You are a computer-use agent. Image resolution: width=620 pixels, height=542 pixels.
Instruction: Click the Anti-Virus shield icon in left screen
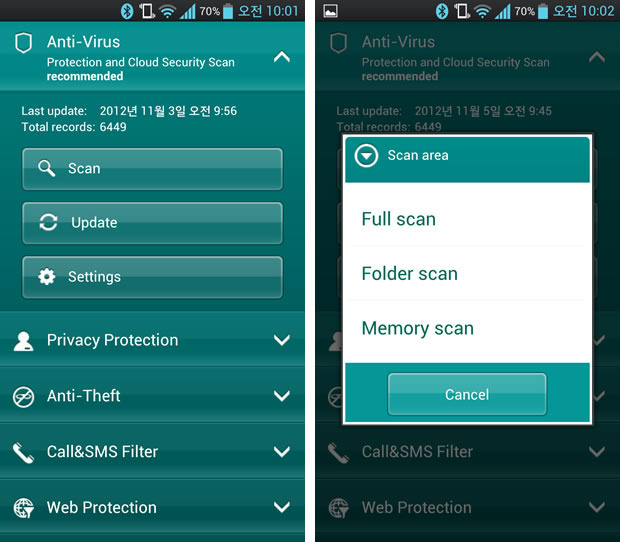23,43
